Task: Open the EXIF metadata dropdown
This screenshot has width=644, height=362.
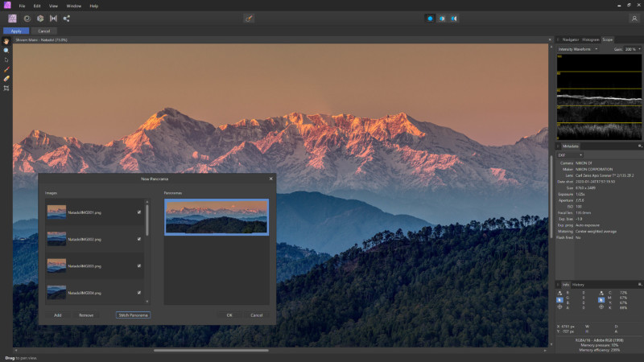Action: (x=570, y=154)
